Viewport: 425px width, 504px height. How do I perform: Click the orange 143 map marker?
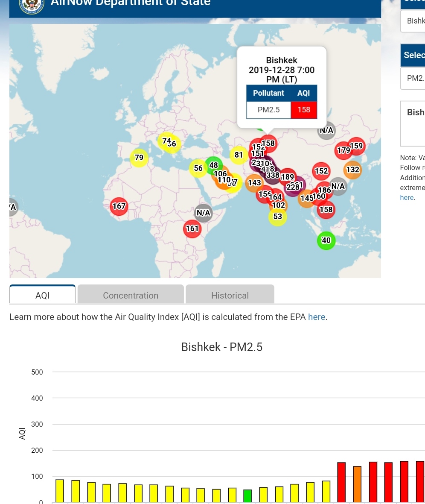point(254,183)
